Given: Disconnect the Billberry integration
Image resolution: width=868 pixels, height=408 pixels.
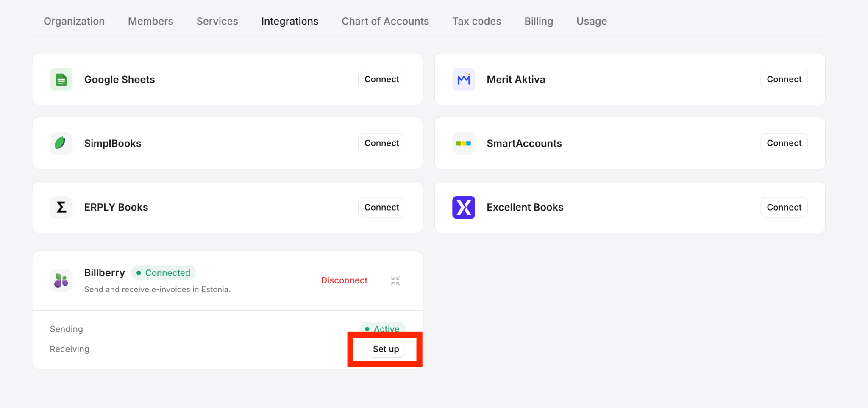Looking at the screenshot, I should click(x=344, y=280).
